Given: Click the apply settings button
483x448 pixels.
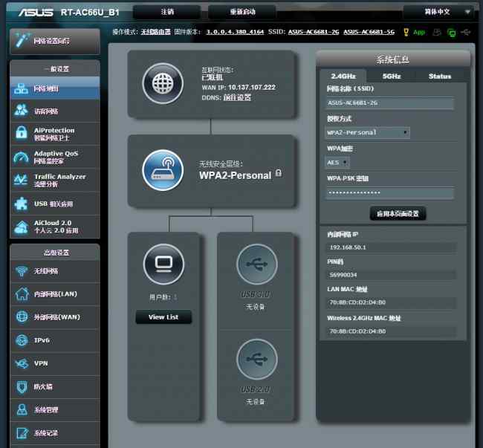Looking at the screenshot, I should [398, 213].
